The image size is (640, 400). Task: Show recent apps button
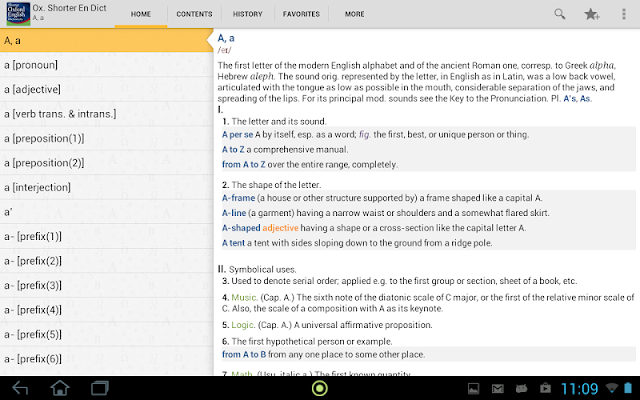[100, 388]
